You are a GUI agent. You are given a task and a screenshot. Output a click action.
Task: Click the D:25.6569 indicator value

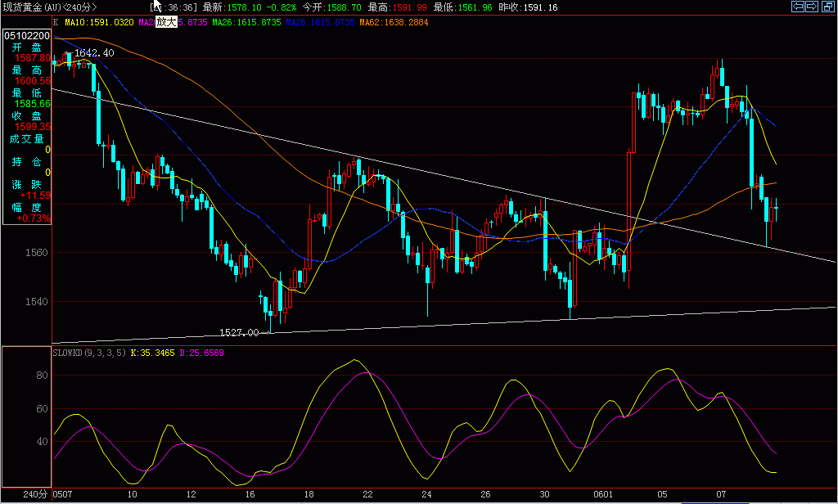click(x=201, y=353)
